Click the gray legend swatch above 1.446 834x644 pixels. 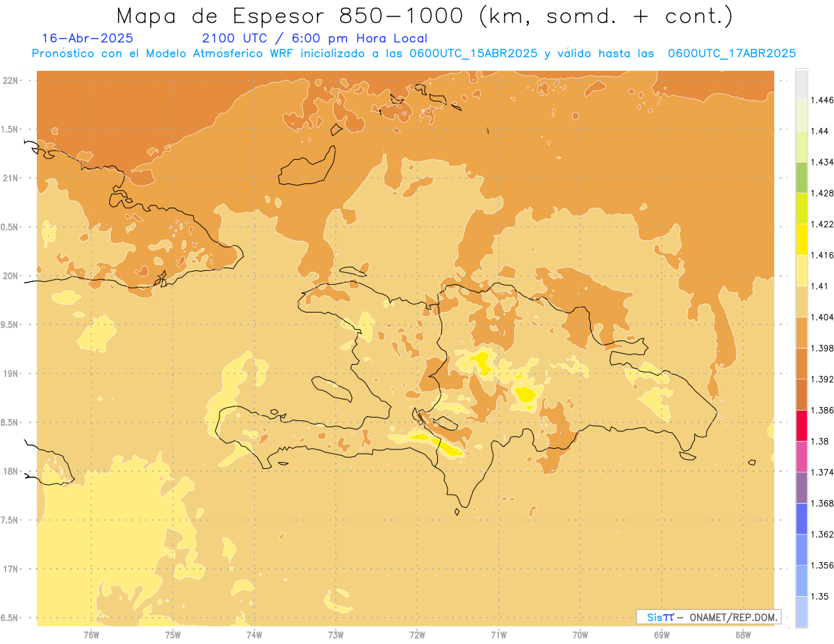(801, 84)
